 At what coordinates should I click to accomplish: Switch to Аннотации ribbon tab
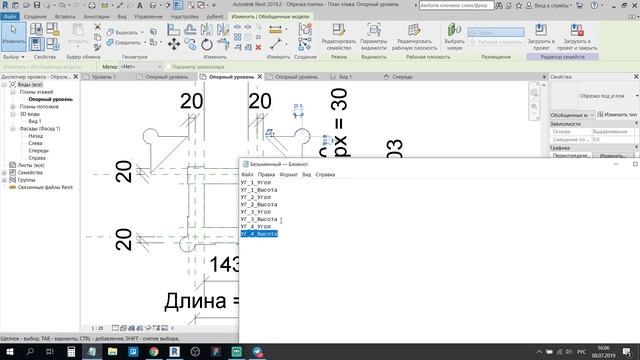[96, 17]
